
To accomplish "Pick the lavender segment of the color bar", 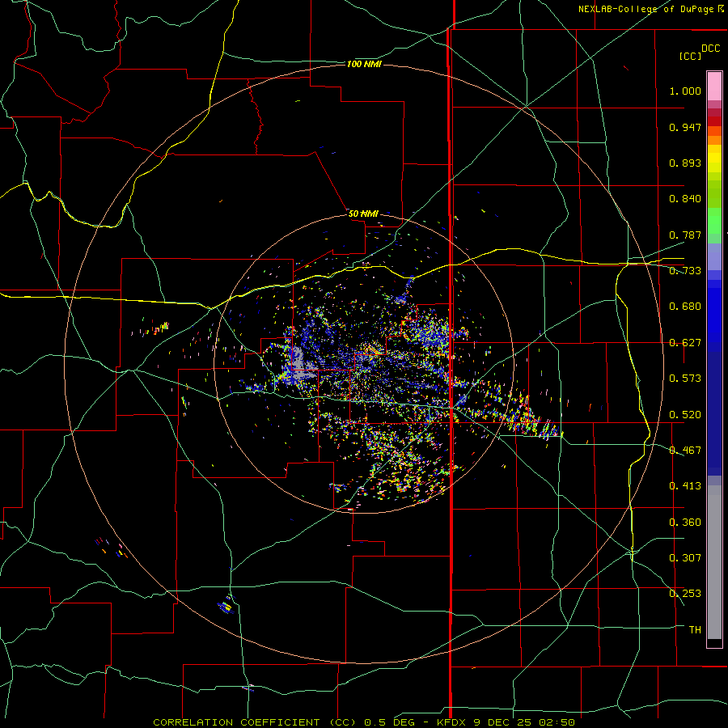I will (714, 256).
